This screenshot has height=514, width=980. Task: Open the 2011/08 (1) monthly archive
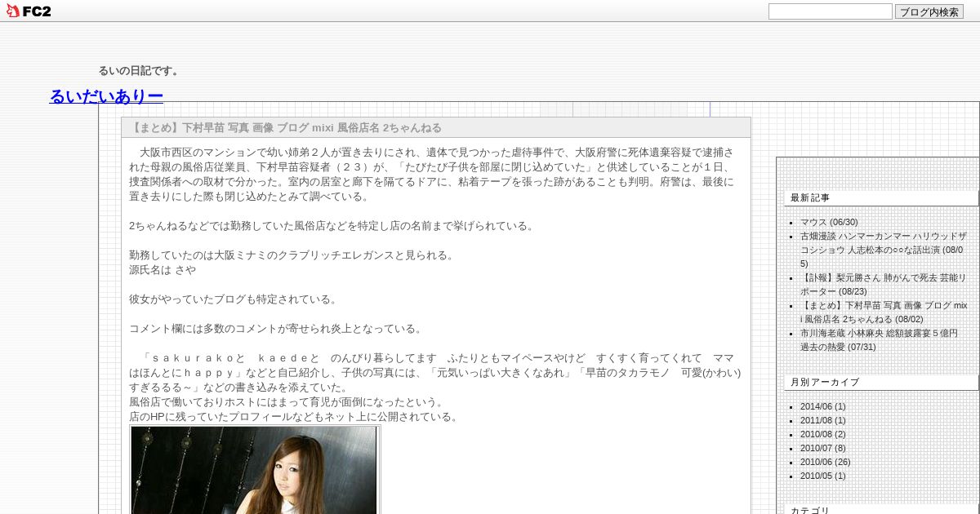coord(822,420)
